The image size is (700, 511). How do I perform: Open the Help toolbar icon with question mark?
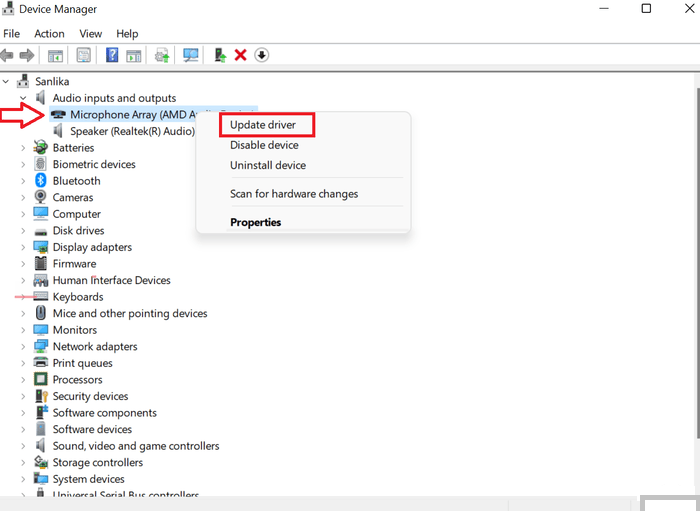point(112,55)
